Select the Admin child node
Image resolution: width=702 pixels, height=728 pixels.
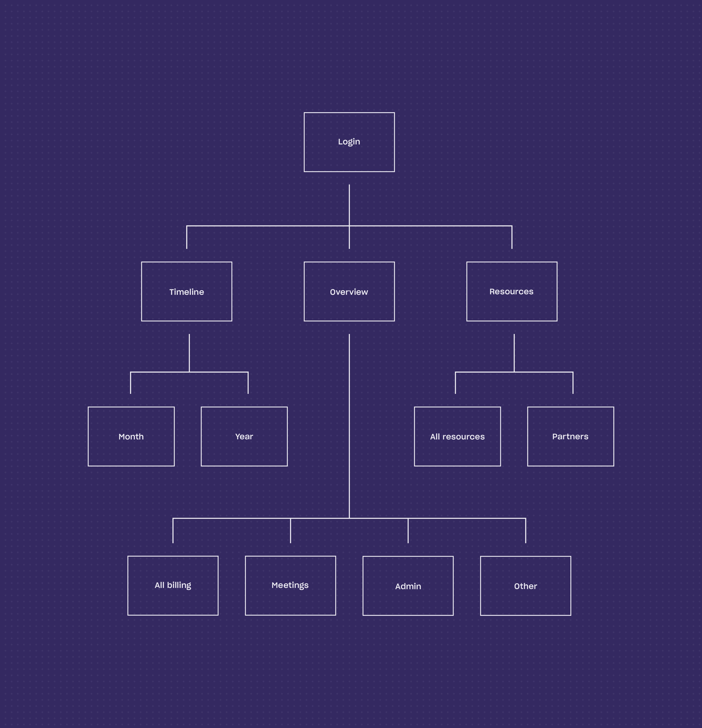point(407,586)
